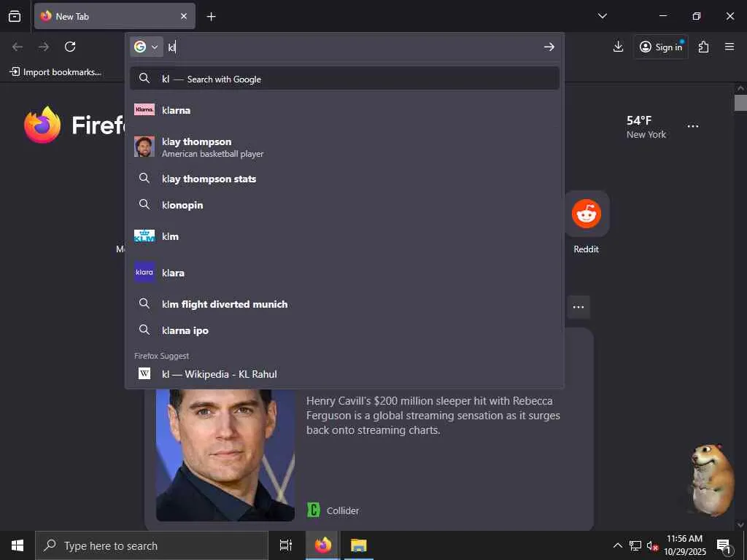Open a new tab with the plus button

[x=211, y=17]
